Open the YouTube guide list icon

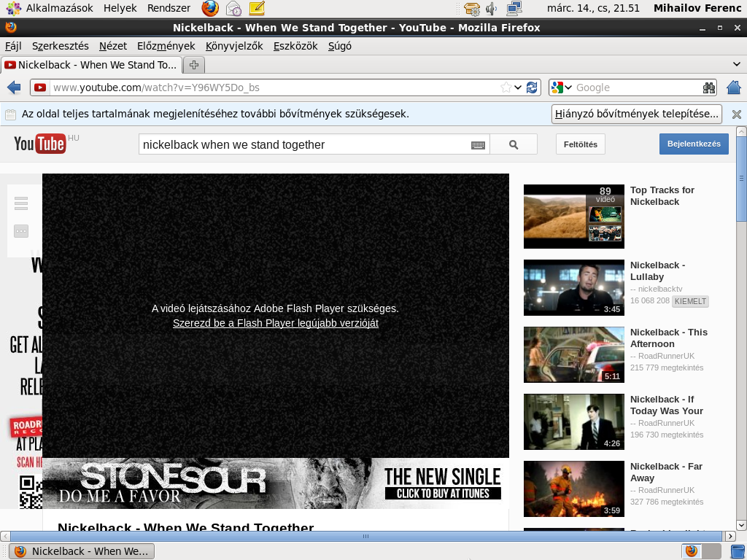pyautogui.click(x=21, y=203)
